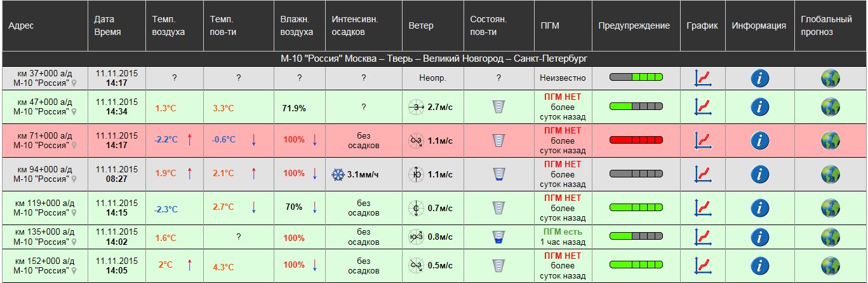Click the Предупреждение column header

[634, 26]
